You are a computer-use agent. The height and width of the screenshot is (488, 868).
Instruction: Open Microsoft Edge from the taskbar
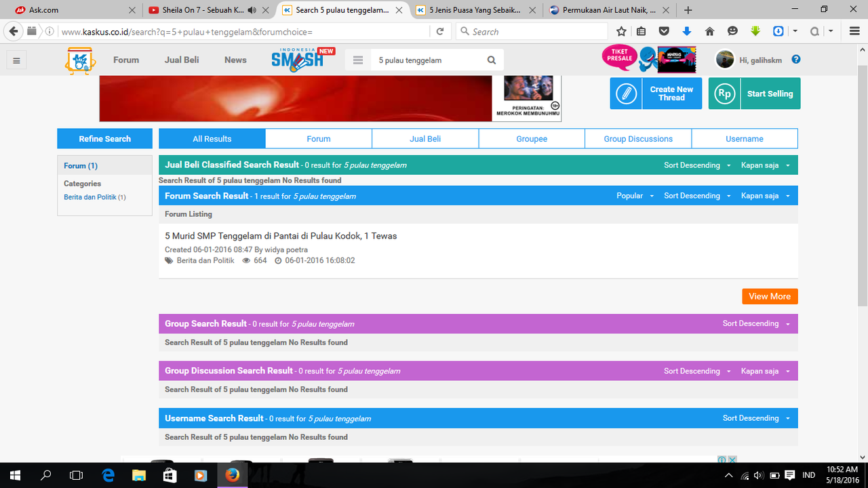click(x=108, y=475)
